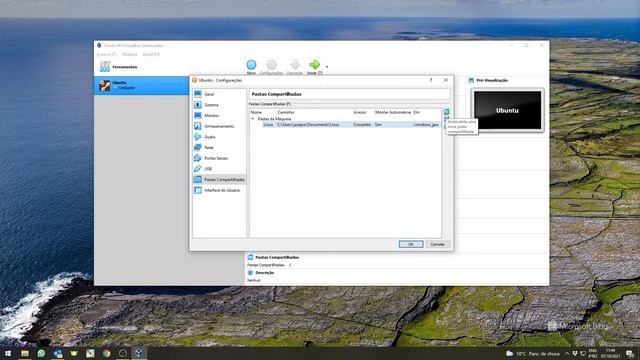Open the dropdown arrow next to Iniciar
This screenshot has width=640, height=360.
pos(327,67)
